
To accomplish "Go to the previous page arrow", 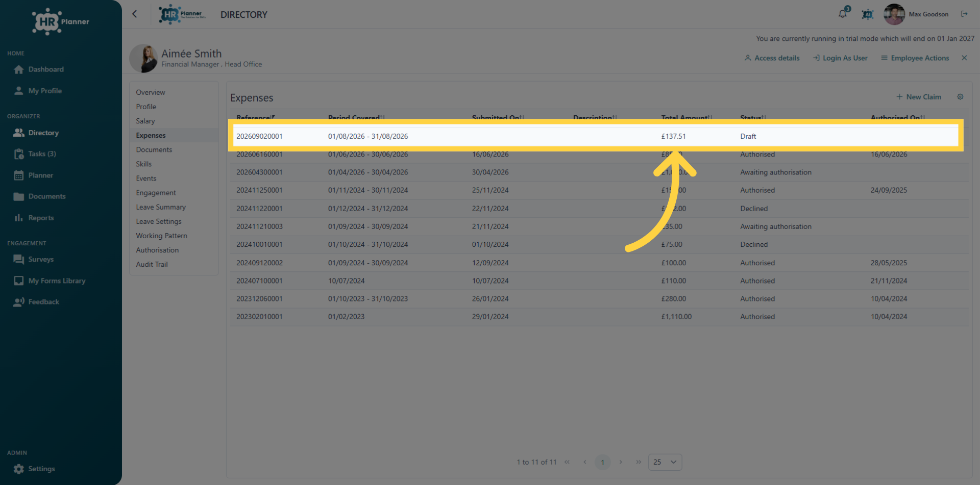I will (x=585, y=462).
